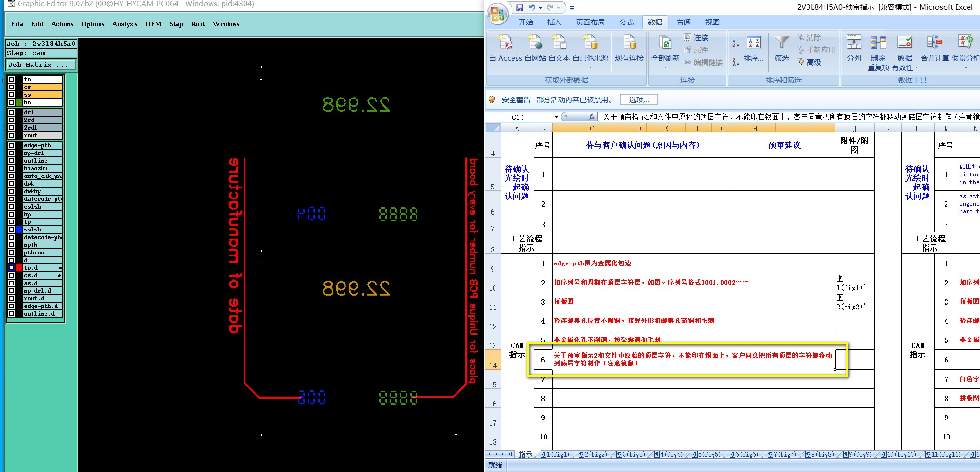This screenshot has height=472, width=980.
Task: Switch to the 视图 ribbon tab
Action: [712, 22]
